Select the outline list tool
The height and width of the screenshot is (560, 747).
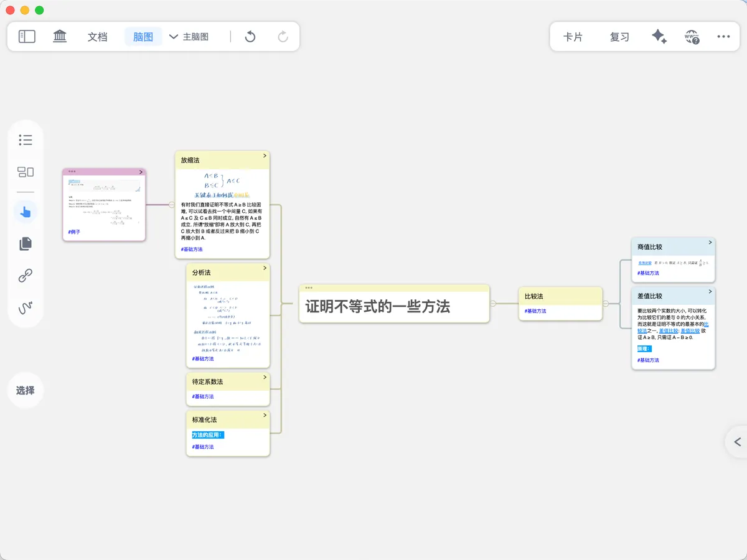pos(26,140)
